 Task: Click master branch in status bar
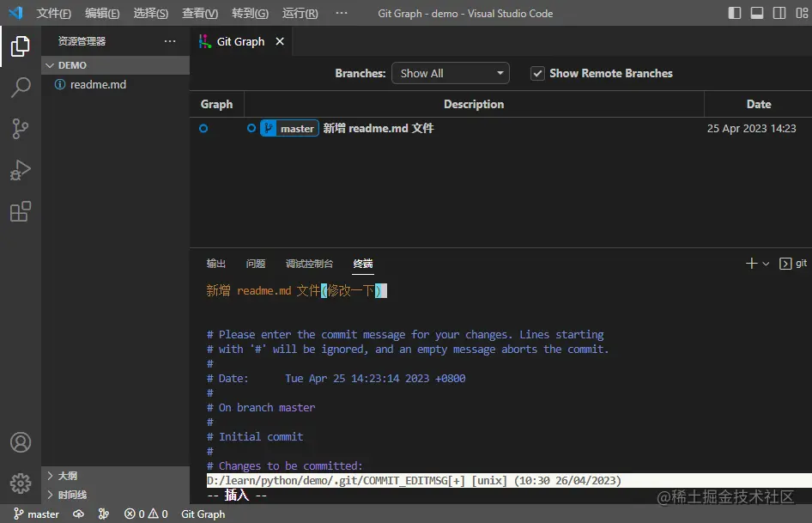coord(36,514)
